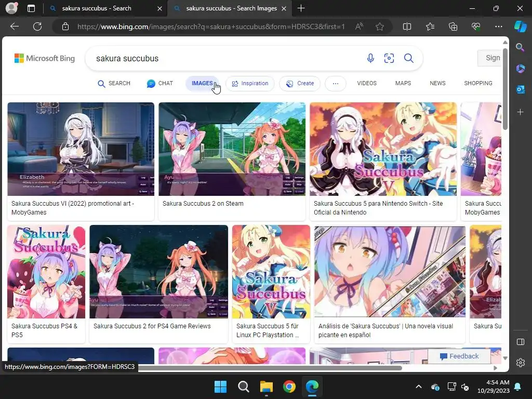Go to the SEARCH results tab
The image size is (532, 399).
click(114, 84)
